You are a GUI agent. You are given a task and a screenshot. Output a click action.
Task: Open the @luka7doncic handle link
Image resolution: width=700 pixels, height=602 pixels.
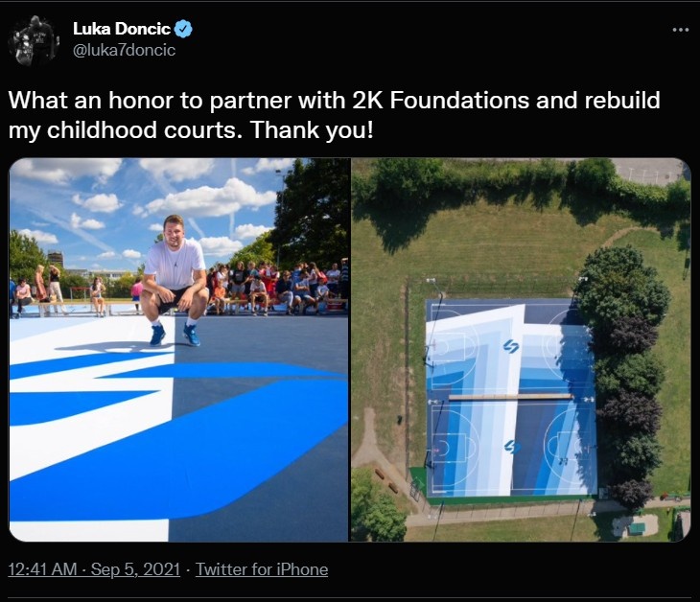[124, 50]
